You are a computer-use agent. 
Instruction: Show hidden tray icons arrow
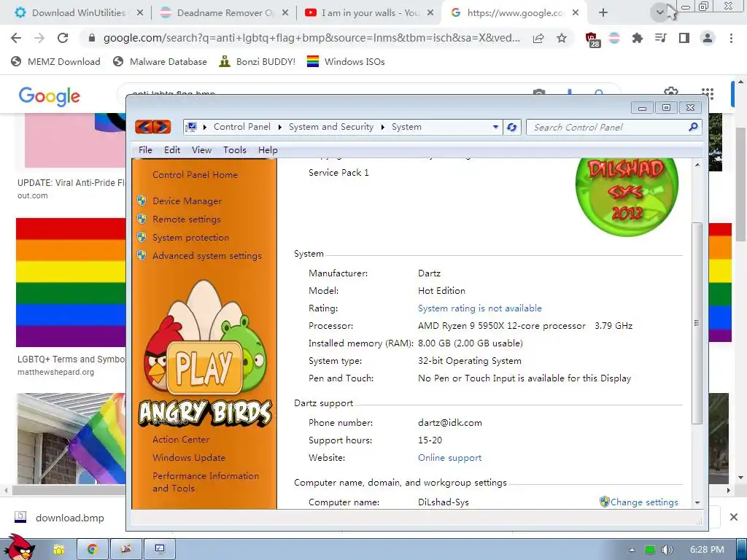pyautogui.click(x=632, y=550)
